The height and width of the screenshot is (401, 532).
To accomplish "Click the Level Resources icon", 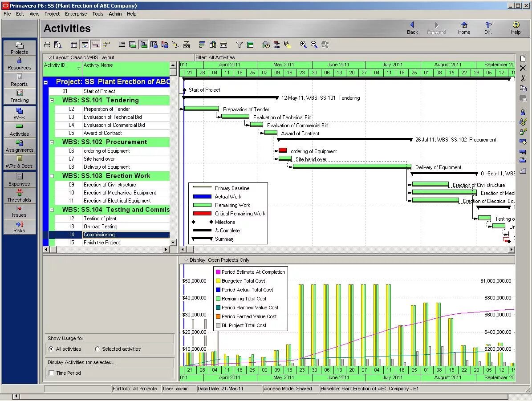I will pos(277,45).
